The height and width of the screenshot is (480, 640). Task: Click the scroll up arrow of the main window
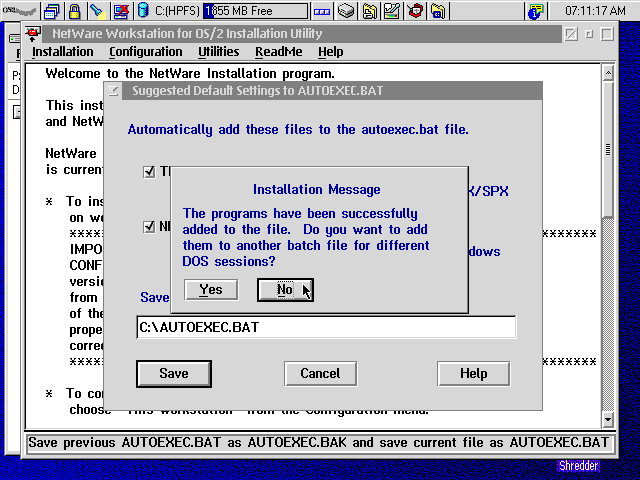(x=608, y=73)
